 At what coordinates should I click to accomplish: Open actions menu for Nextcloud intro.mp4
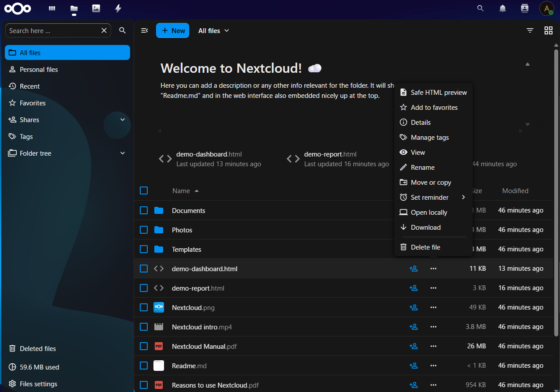click(433, 327)
